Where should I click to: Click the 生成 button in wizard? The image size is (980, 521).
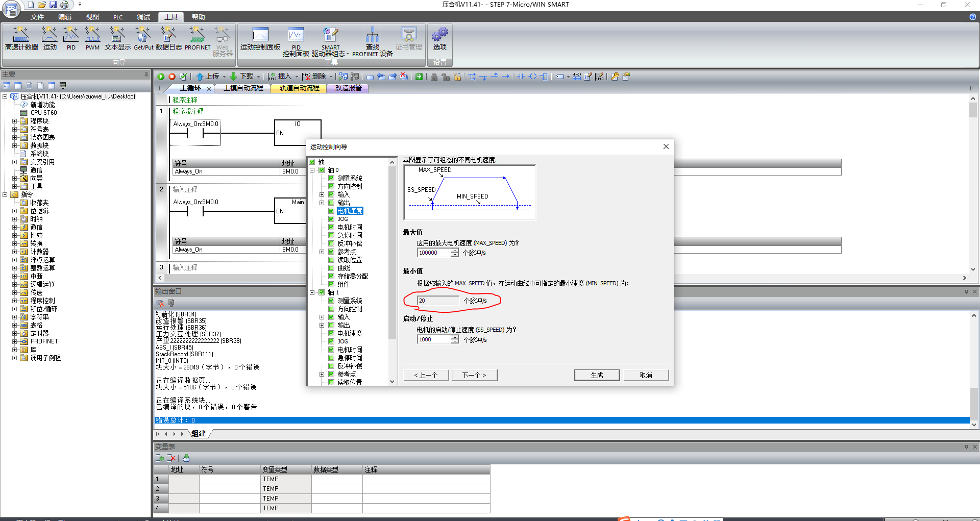(597, 375)
